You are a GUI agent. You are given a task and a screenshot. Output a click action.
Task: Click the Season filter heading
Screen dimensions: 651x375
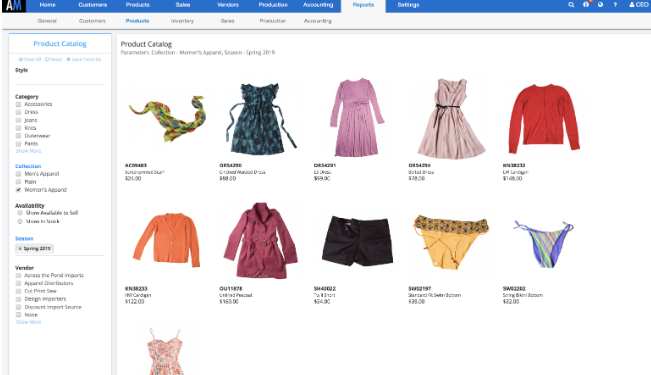tap(24, 238)
